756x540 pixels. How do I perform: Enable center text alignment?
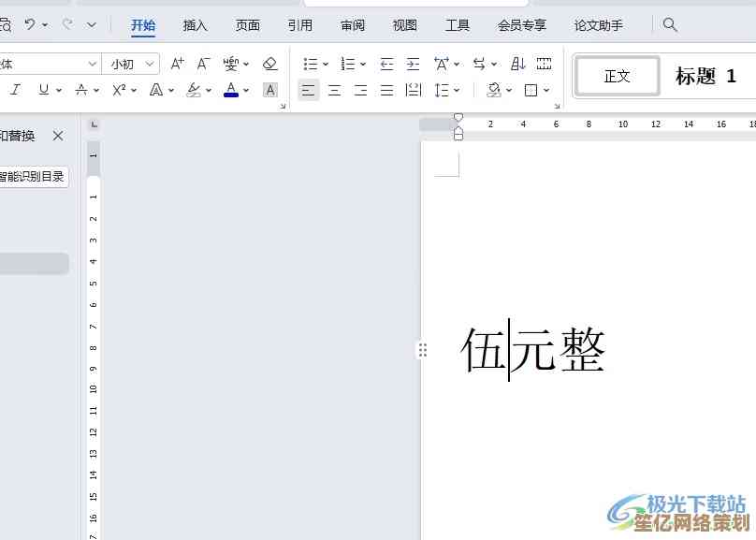click(334, 90)
